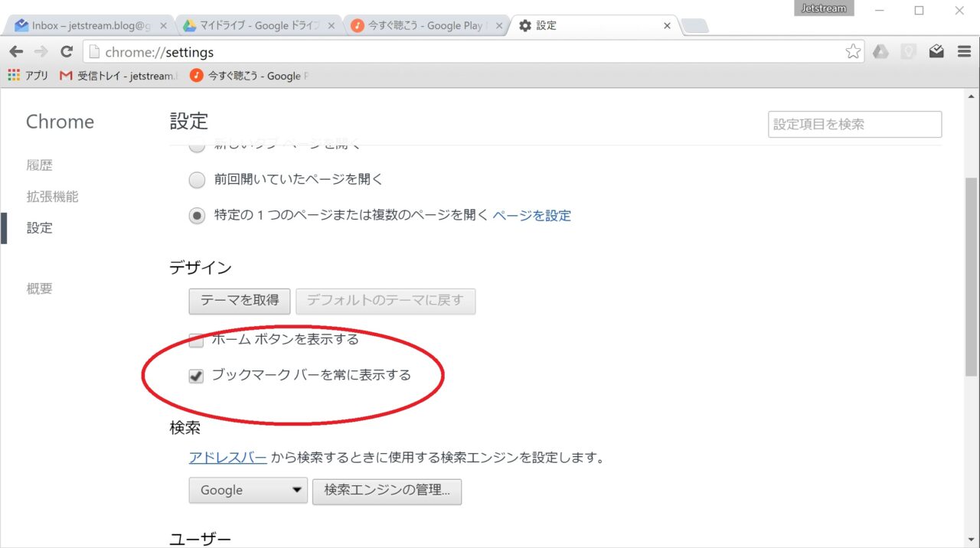Expand the Google search engine dropdown

pyautogui.click(x=248, y=491)
